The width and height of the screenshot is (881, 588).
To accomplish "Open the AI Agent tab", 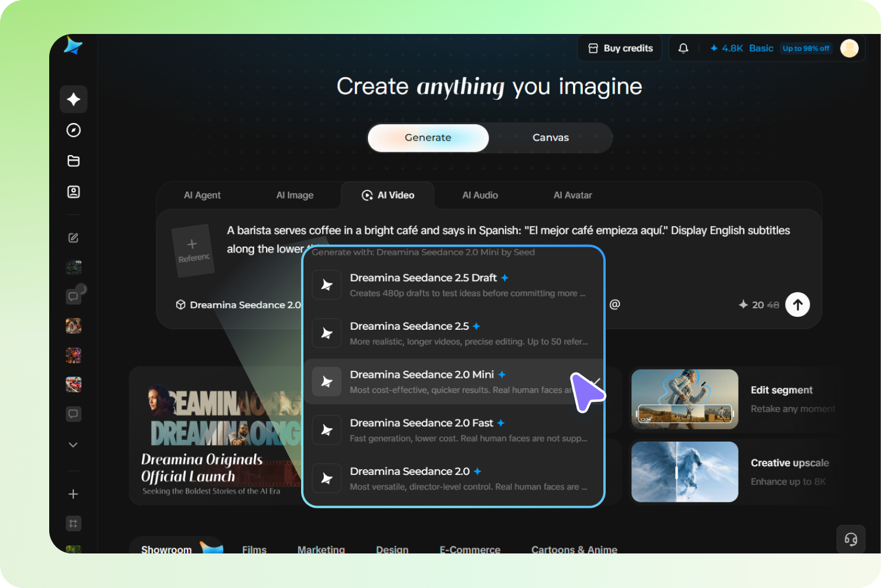I will point(202,195).
